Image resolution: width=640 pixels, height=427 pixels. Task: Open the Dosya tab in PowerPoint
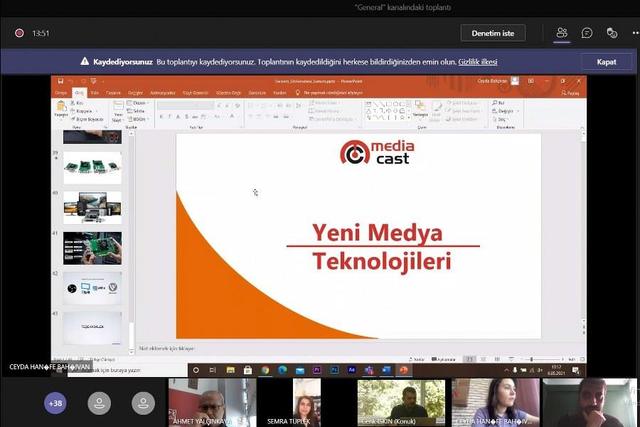coord(61,92)
